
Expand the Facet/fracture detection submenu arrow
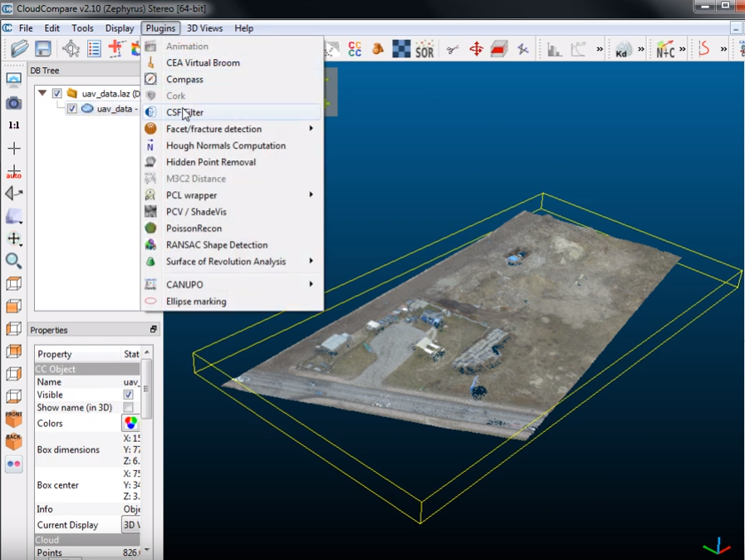(x=311, y=128)
